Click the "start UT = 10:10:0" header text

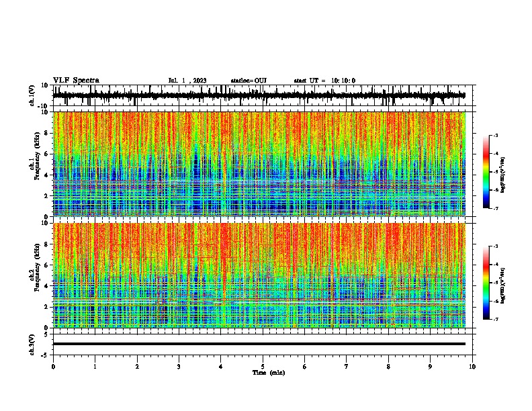pyautogui.click(x=324, y=81)
